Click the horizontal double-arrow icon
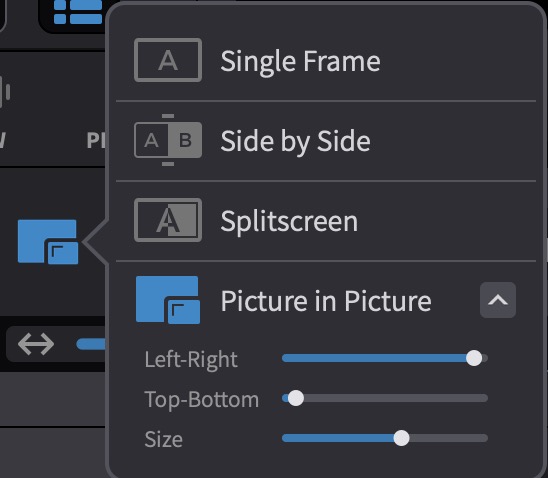The height and width of the screenshot is (478, 548). (x=36, y=344)
